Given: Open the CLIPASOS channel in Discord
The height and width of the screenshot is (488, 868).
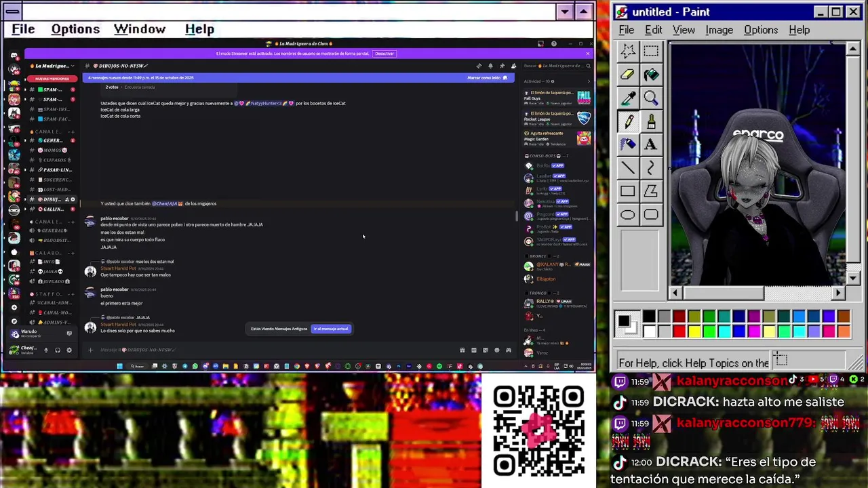Looking at the screenshot, I should pyautogui.click(x=52, y=160).
